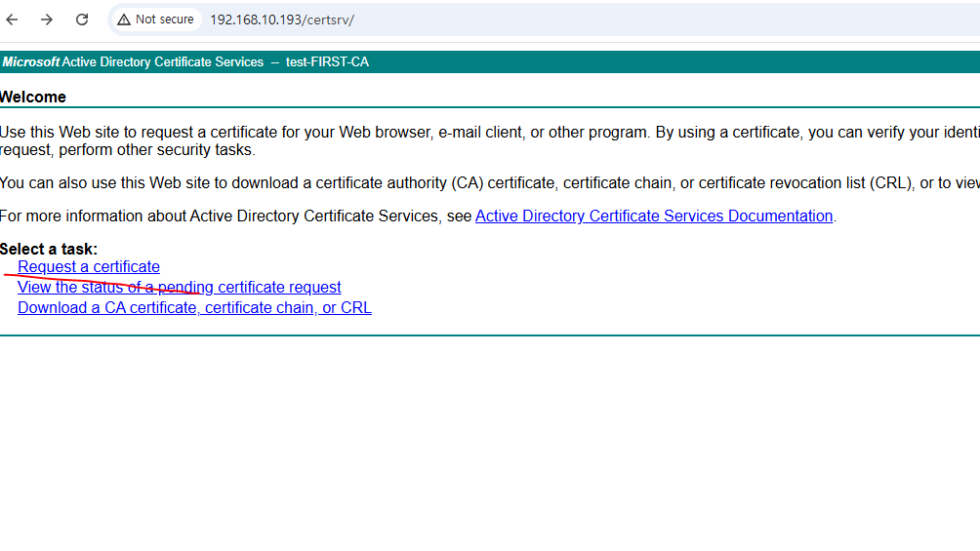The height and width of the screenshot is (551, 980).
Task: Click the 'Select a task:' label
Action: [49, 250]
